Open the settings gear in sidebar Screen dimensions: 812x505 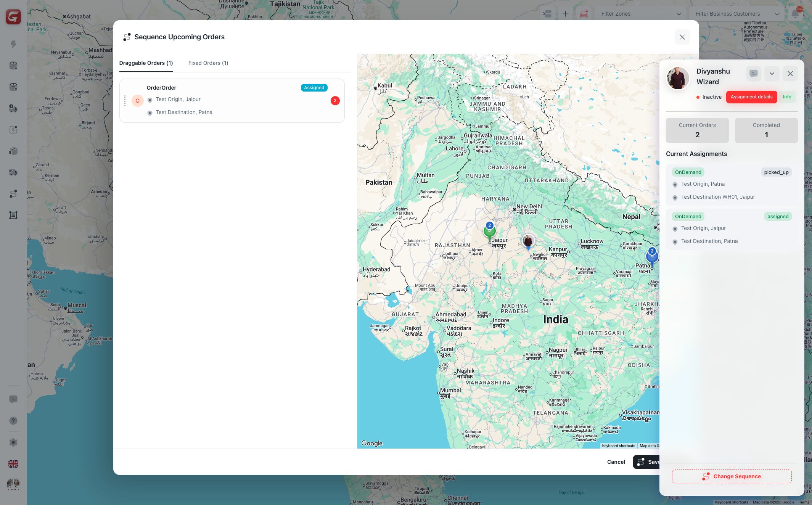click(x=13, y=442)
